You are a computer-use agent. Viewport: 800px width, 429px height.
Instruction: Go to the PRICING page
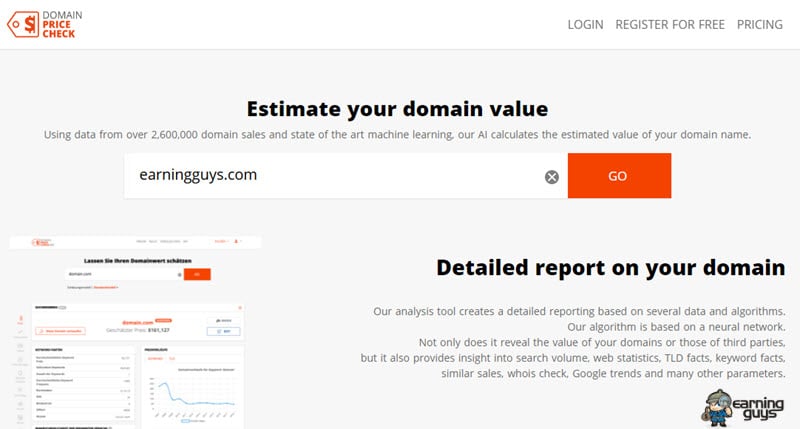coord(760,24)
